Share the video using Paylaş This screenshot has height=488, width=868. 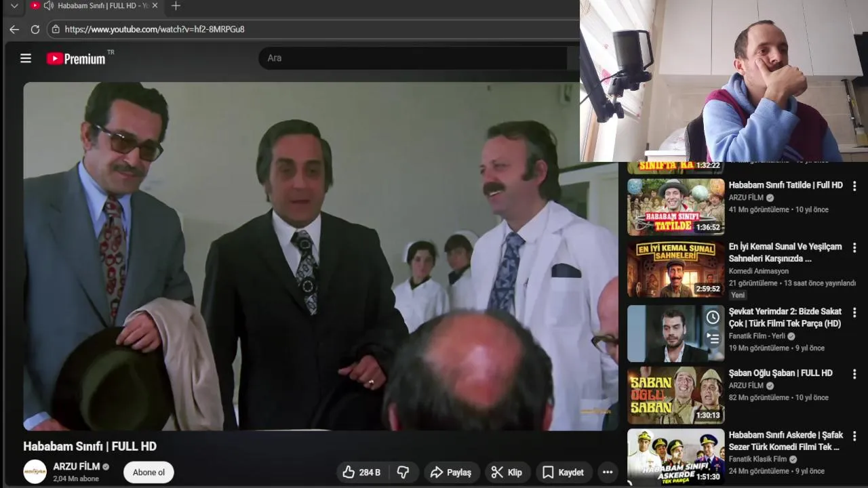(451, 472)
